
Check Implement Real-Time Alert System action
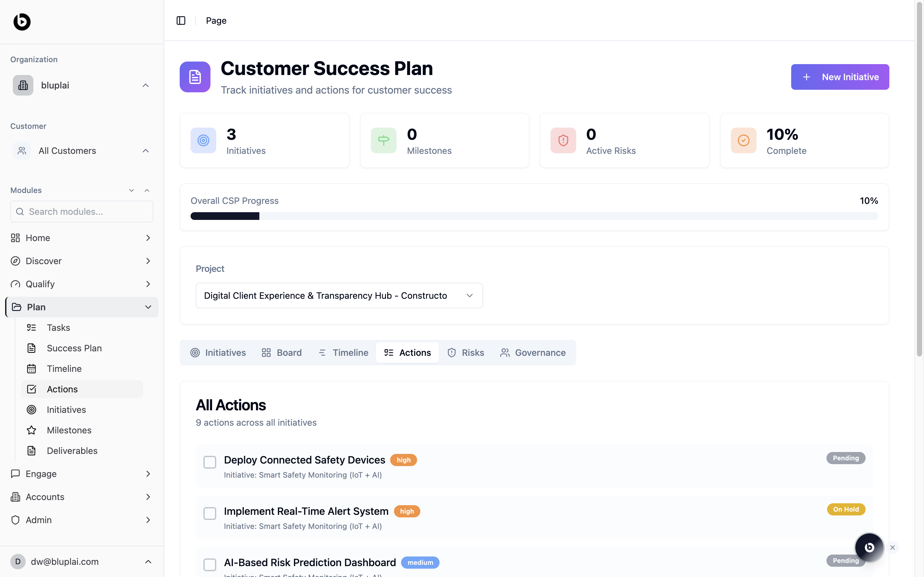pos(210,513)
